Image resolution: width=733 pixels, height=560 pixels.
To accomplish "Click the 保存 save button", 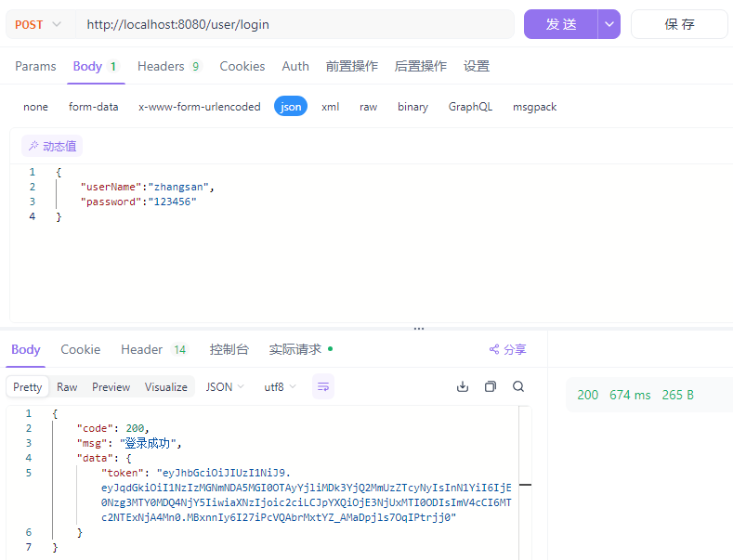I will (x=679, y=25).
